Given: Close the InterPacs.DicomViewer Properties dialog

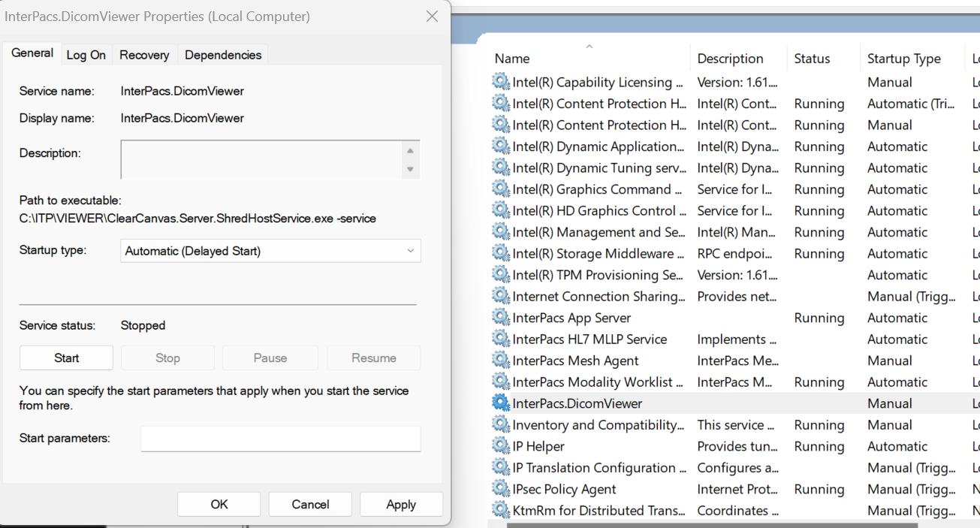Looking at the screenshot, I should click(x=432, y=16).
